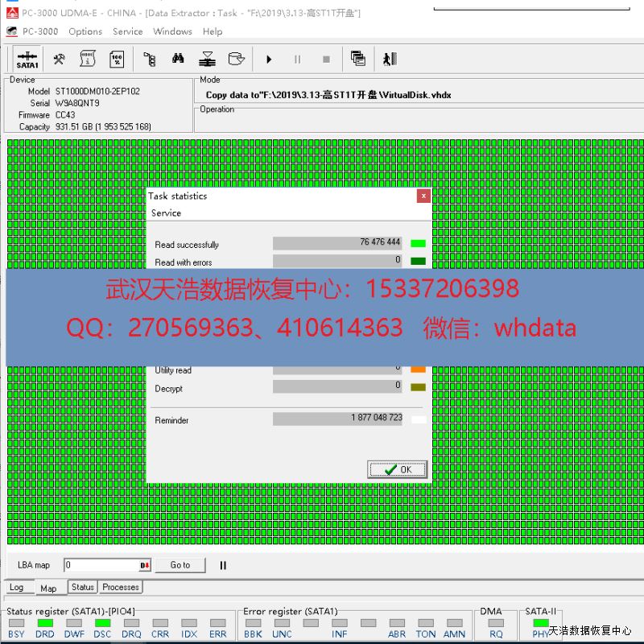The image size is (644, 644).
Task: Click the Read successfully green color swatch
Action: pos(418,243)
